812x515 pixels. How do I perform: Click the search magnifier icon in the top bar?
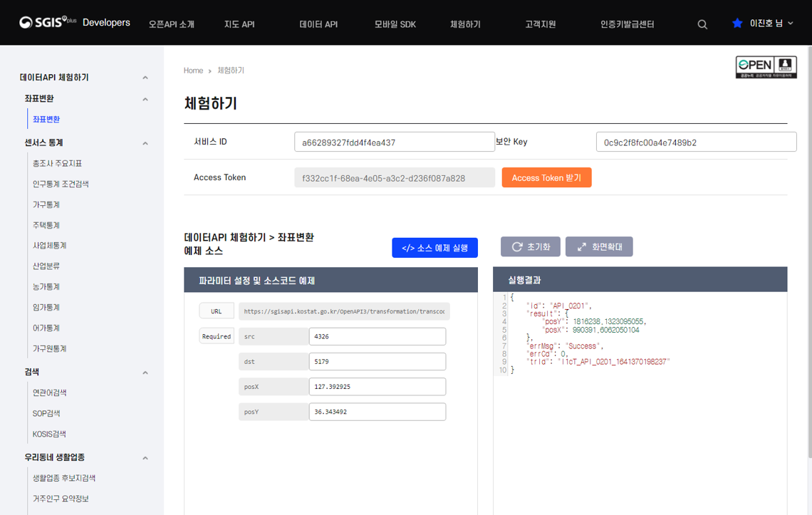tap(702, 24)
